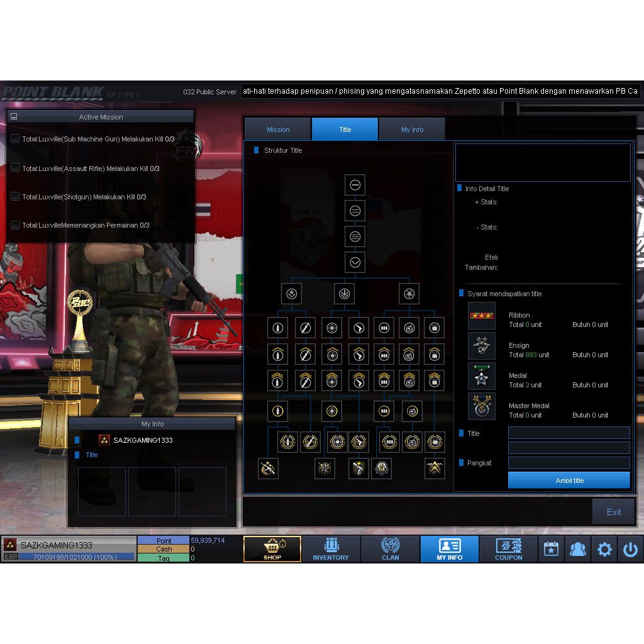
Task: Check the Sub Machine Gun kill mission
Action: pyautogui.click(x=15, y=139)
